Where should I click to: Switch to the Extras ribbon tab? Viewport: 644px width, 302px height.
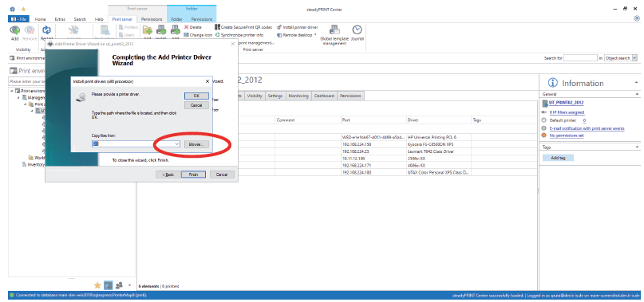pos(60,19)
